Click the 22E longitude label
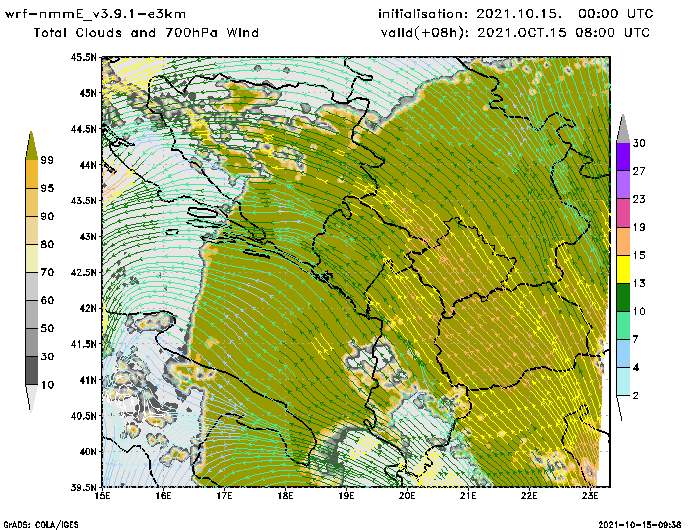Image resolution: width=700 pixels, height=530 pixels. [x=529, y=496]
